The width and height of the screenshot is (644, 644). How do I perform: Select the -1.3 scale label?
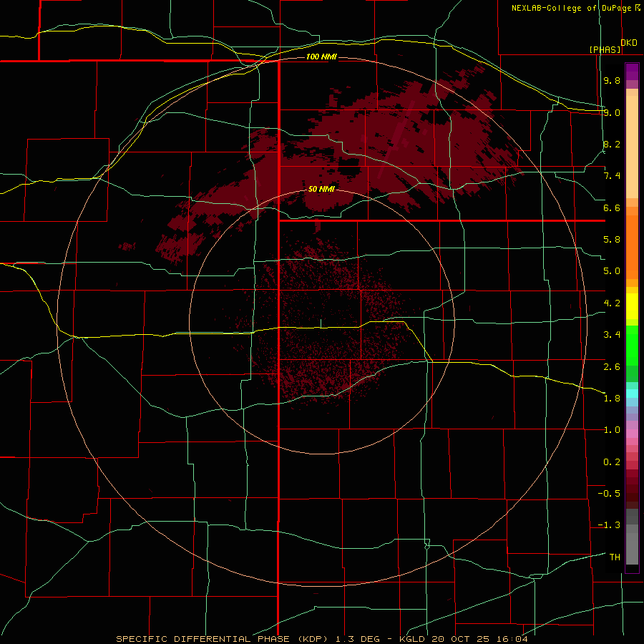pyautogui.click(x=609, y=525)
